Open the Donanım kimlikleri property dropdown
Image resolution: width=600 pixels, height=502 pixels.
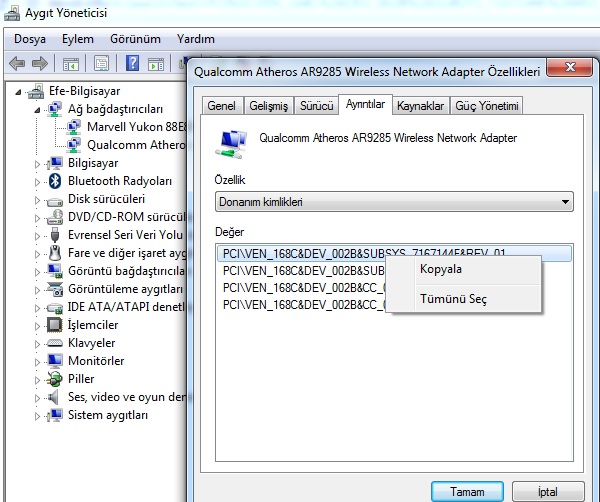click(394, 202)
